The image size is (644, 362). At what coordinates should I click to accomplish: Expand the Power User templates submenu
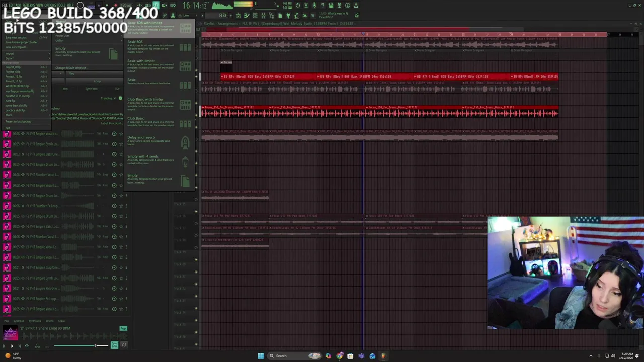(x=88, y=36)
